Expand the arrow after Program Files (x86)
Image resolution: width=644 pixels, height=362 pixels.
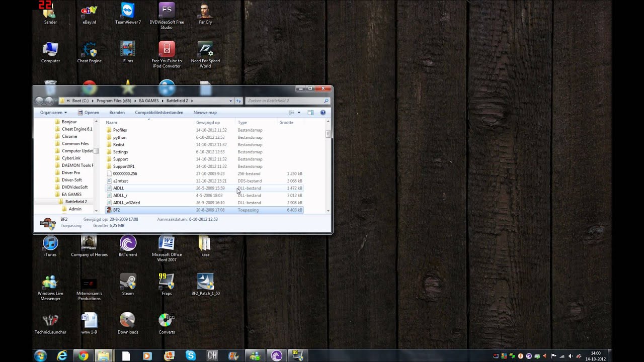click(x=134, y=101)
